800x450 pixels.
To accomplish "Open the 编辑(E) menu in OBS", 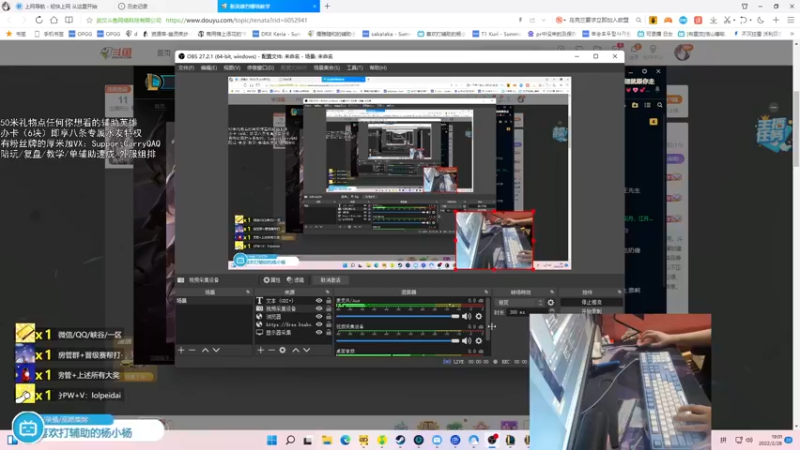I will click(208, 68).
